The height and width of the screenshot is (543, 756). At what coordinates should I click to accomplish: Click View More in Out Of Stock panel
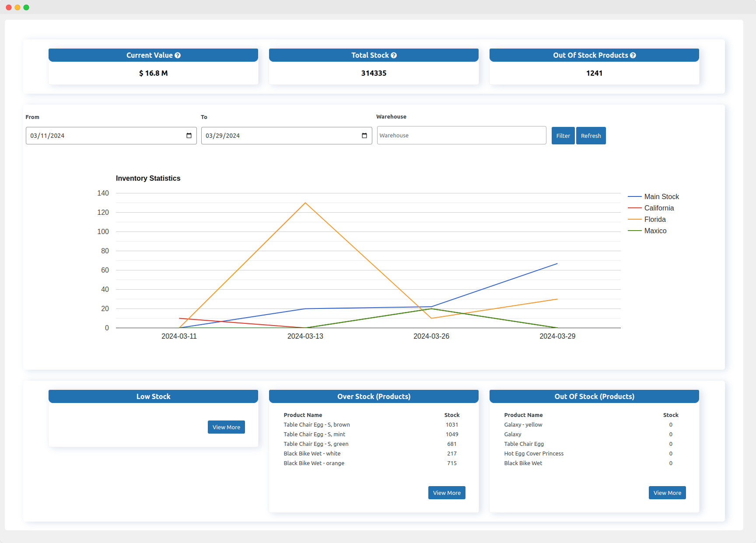pyautogui.click(x=667, y=493)
